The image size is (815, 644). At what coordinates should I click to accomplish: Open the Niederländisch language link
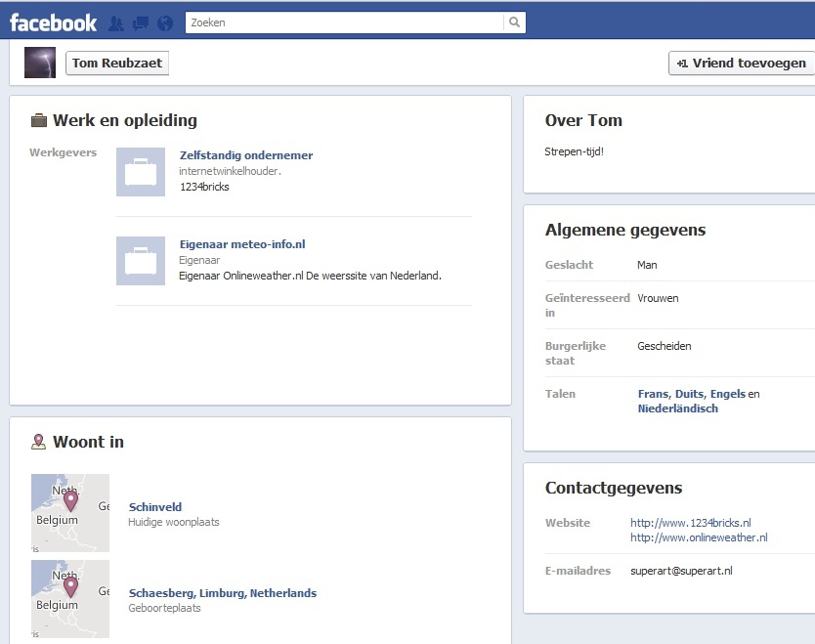678,408
